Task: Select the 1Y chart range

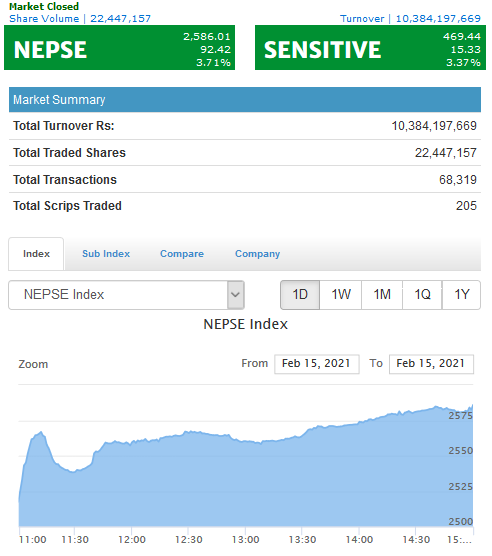Action: [462, 295]
